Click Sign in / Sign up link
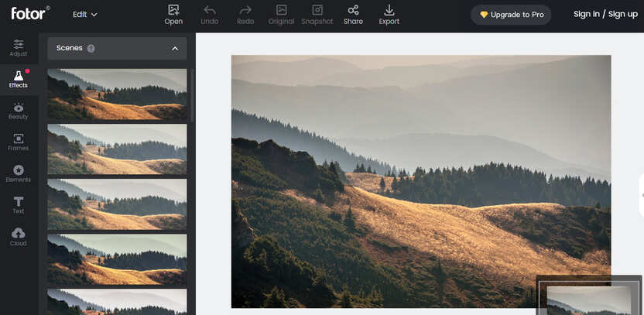Image resolution: width=644 pixels, height=315 pixels. pyautogui.click(x=605, y=14)
